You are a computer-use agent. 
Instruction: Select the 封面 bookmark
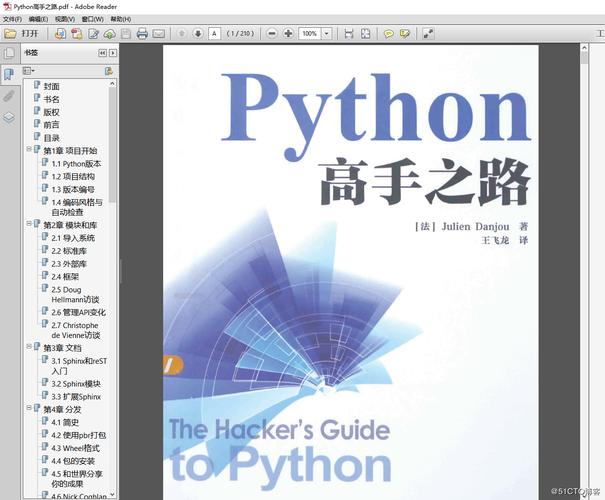coord(51,86)
